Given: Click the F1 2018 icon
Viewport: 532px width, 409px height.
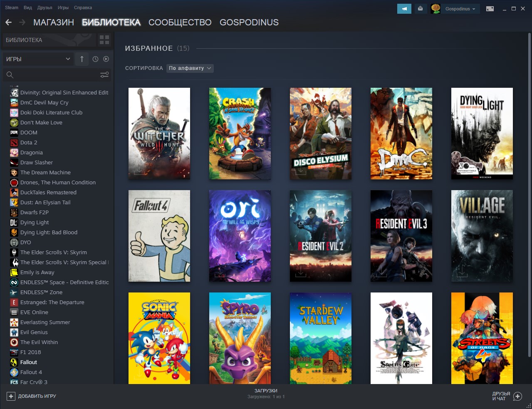Looking at the screenshot, I should [14, 352].
